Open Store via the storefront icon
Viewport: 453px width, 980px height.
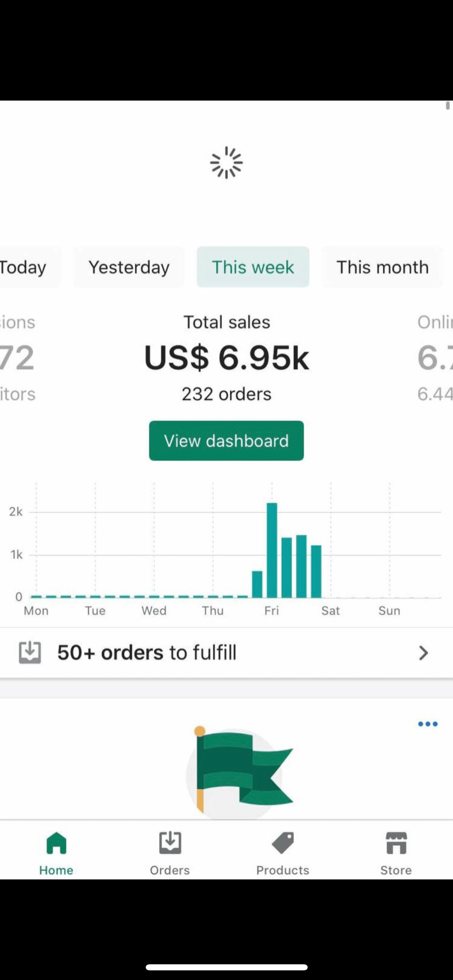tap(396, 843)
